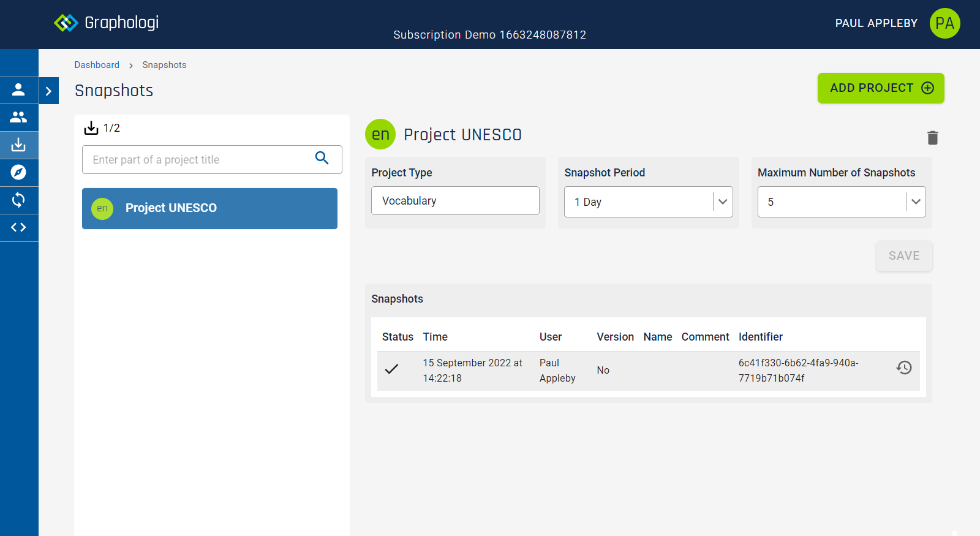
Task: Click the Subscription Demo title text
Action: (490, 35)
